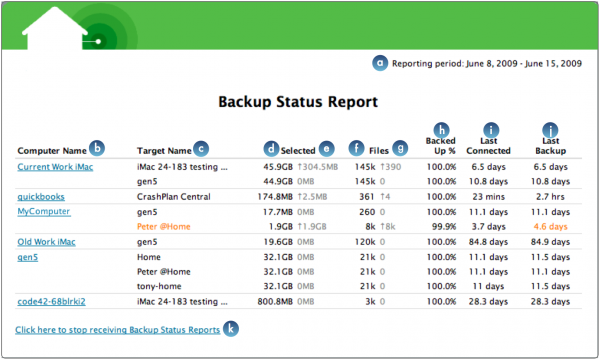Open the gen5 computer link

[28, 257]
